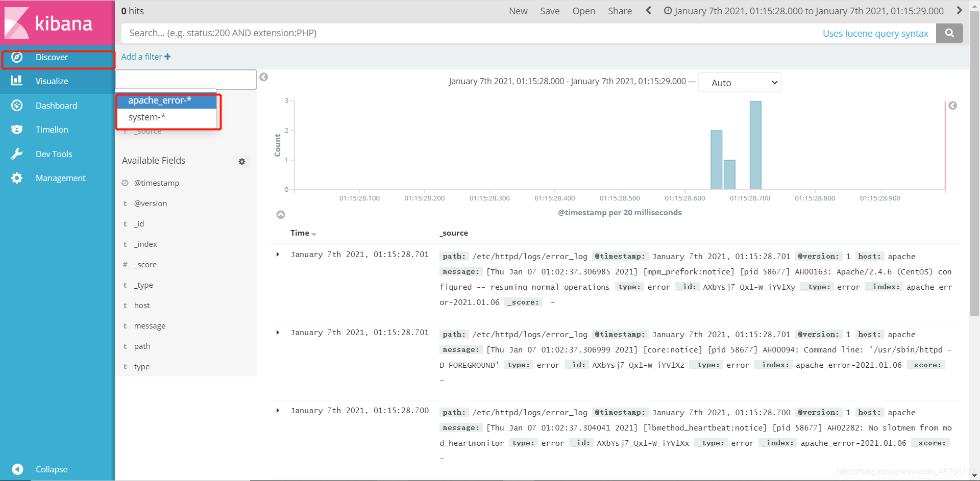Open the Dev Tools wrench icon
The height and width of the screenshot is (481, 980).
[x=17, y=154]
